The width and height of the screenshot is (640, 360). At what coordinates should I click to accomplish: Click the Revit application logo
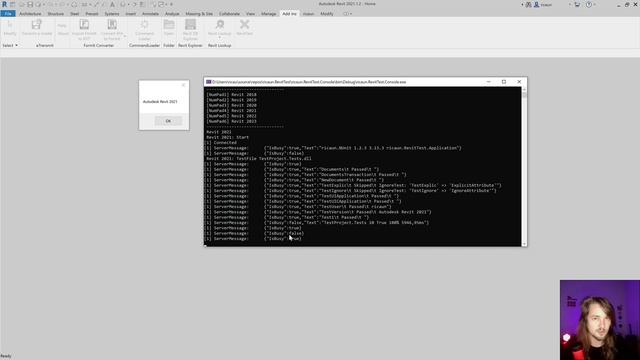[4, 4]
